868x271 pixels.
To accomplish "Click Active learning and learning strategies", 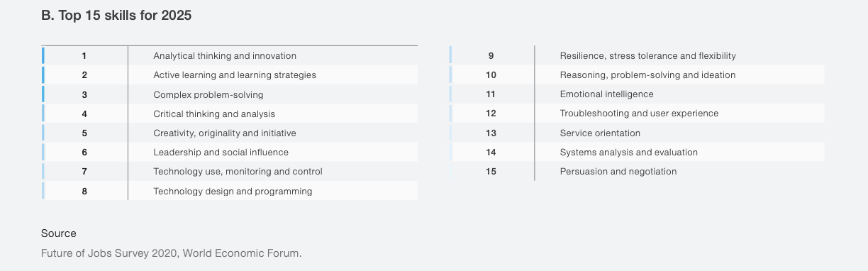I will [235, 74].
